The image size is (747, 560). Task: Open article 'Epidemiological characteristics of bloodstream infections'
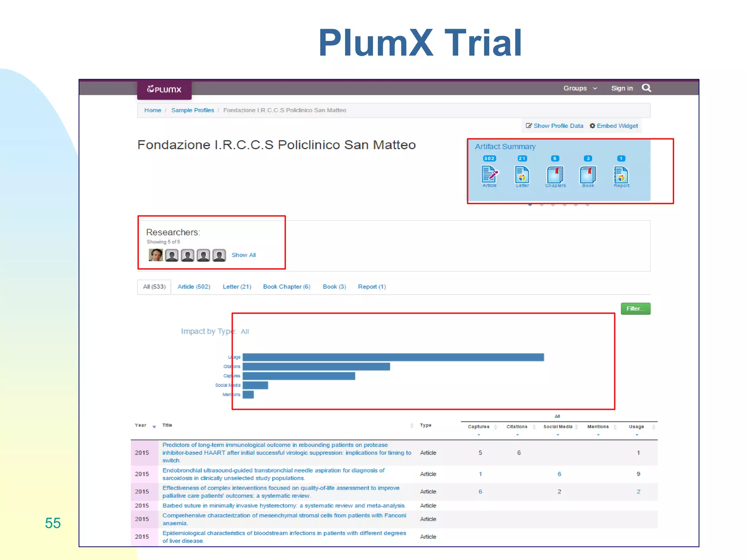tap(284, 537)
